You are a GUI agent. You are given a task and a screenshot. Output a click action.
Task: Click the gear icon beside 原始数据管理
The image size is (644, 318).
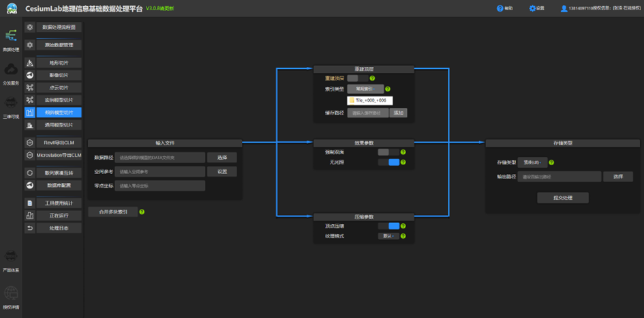[29, 45]
